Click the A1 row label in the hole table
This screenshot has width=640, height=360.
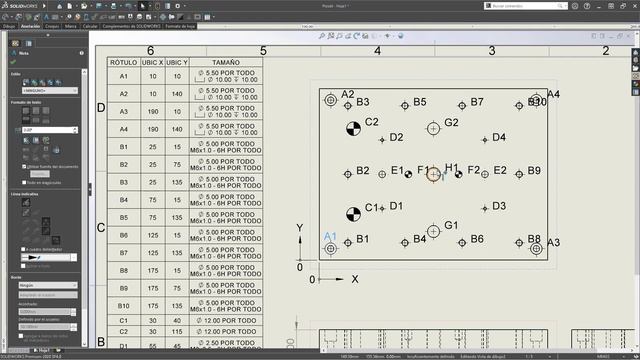point(124,76)
